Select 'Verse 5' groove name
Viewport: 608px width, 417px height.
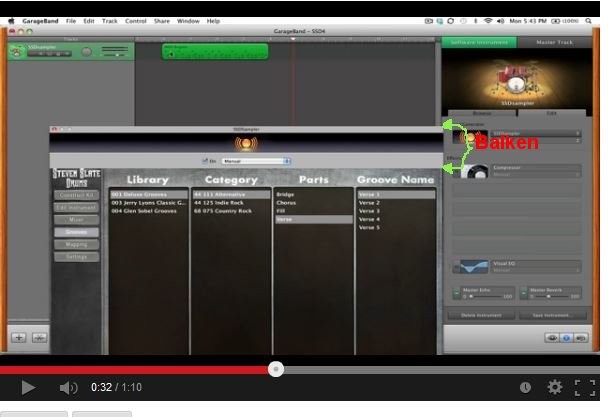(396, 228)
